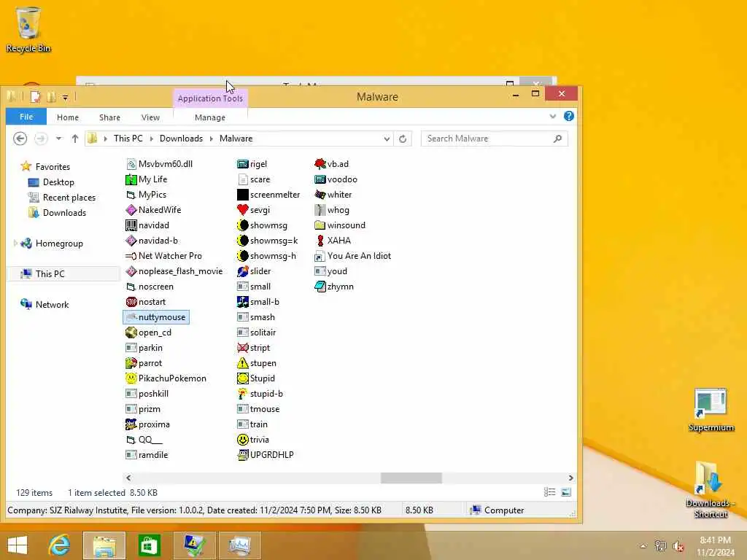Expand the This PC breadcrumb arrow
747x560 pixels.
pos(152,139)
